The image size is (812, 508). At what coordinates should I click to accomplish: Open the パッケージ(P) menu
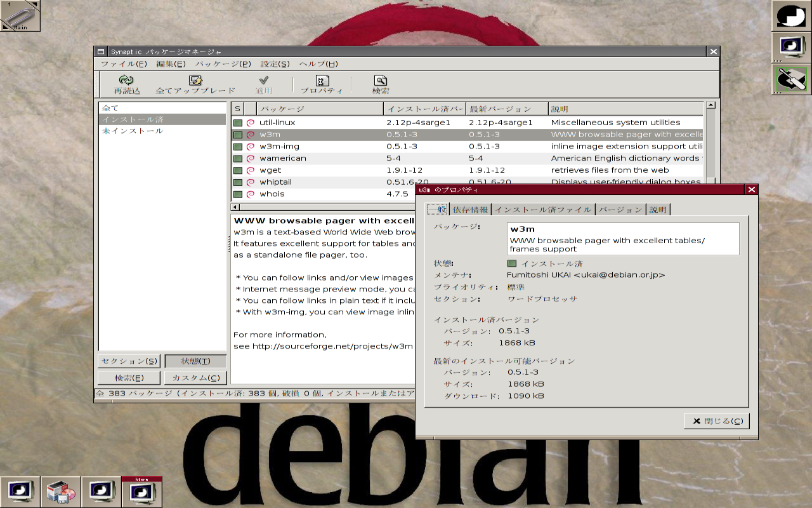pyautogui.click(x=223, y=64)
